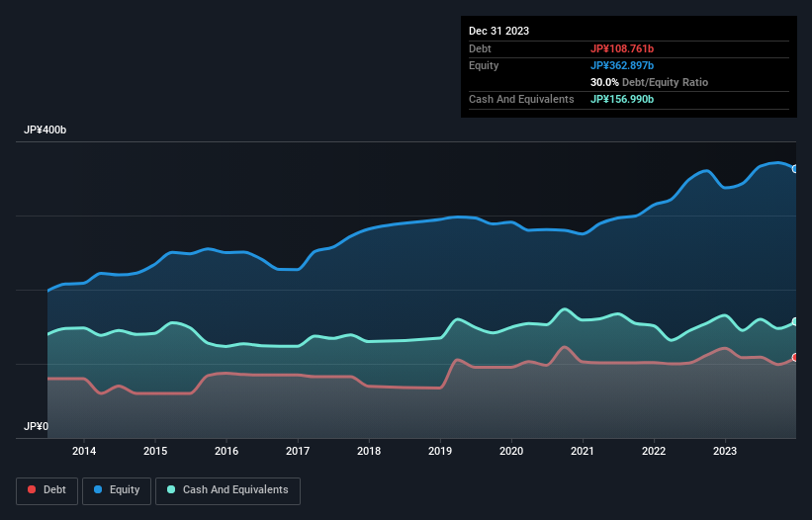
Task: Toggle Cash And Equivalents legend button
Action: coord(227,490)
